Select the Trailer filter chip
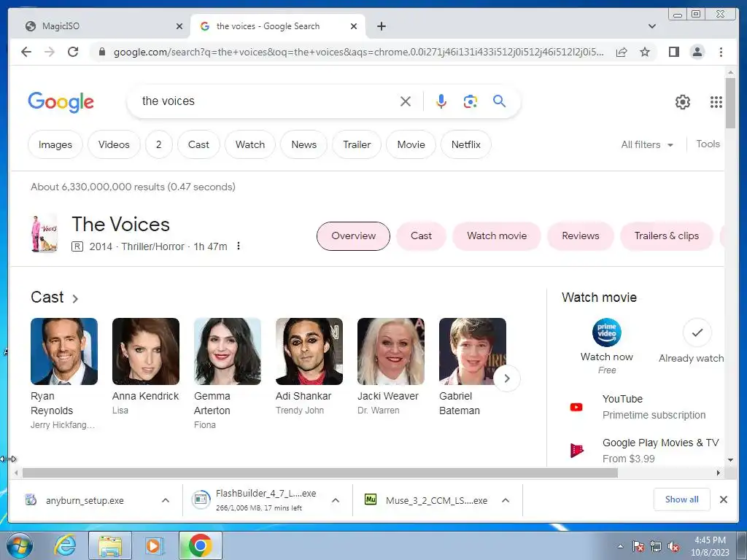 [357, 145]
